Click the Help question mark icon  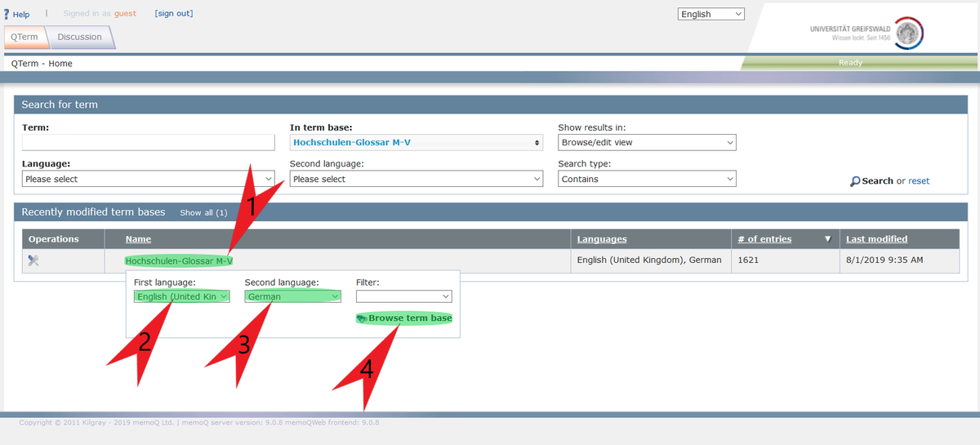7,14
